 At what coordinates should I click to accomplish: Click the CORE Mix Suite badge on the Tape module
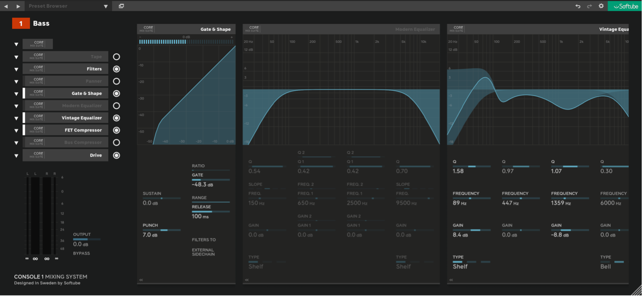click(37, 56)
